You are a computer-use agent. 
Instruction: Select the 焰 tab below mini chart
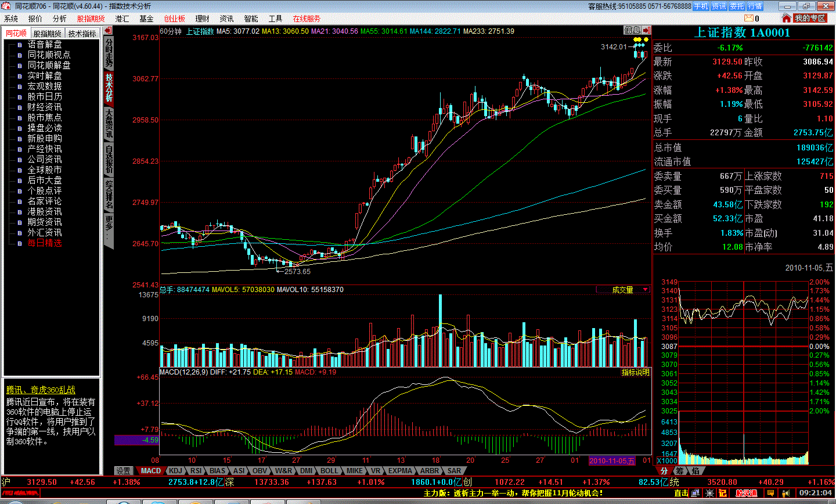point(695,471)
